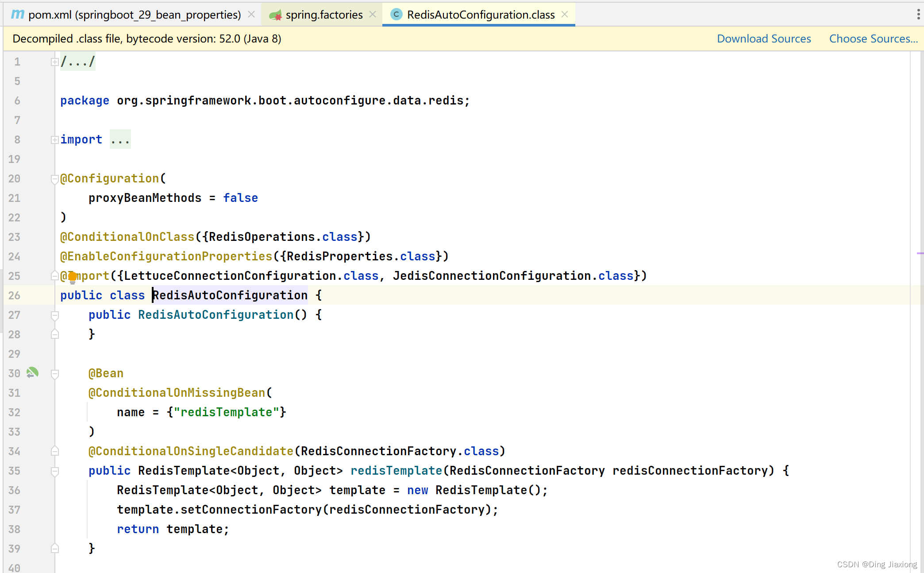Click LettuceConnectionConfiguration in the @Import line

[230, 276]
